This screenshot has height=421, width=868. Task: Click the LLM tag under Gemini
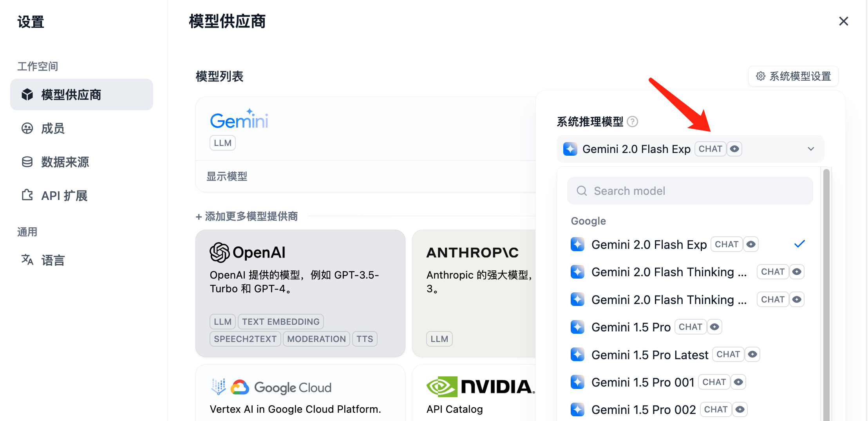point(222,143)
